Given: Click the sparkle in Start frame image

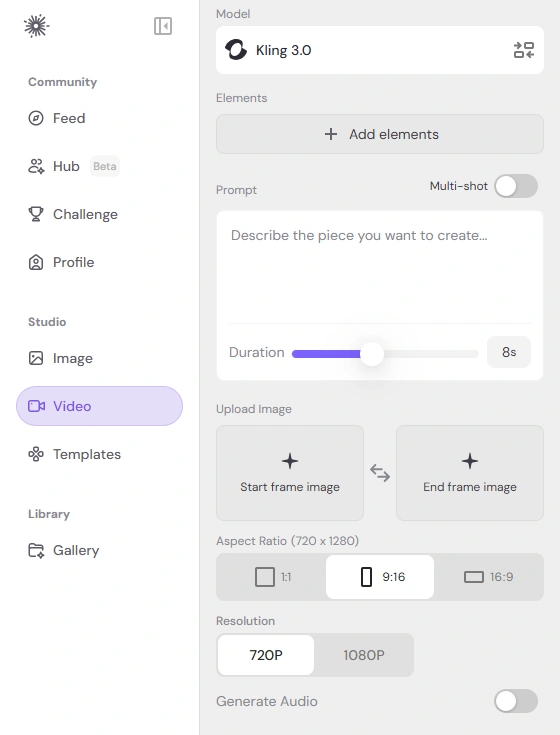Looking at the screenshot, I should (x=290, y=461).
